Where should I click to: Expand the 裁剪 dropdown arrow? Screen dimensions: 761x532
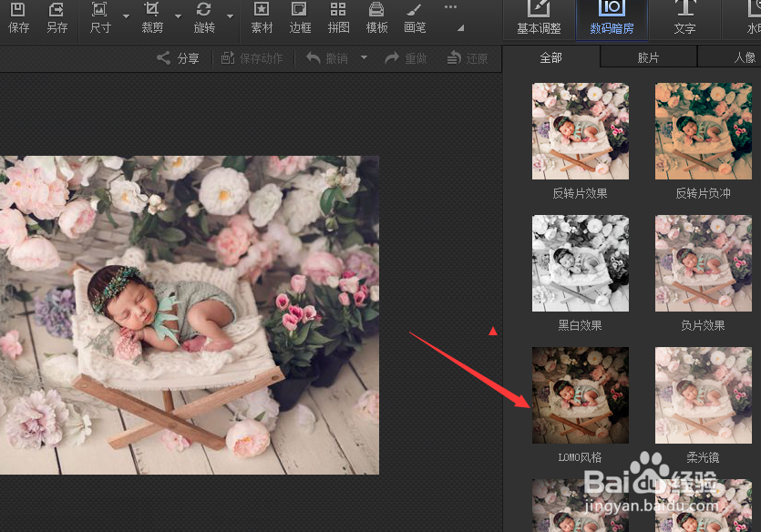pyautogui.click(x=178, y=16)
